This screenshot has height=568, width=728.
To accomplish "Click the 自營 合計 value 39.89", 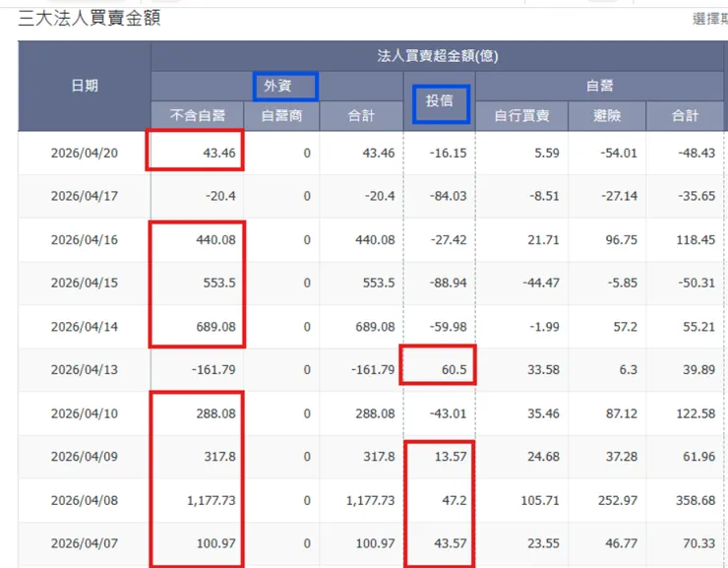I will click(x=698, y=370).
